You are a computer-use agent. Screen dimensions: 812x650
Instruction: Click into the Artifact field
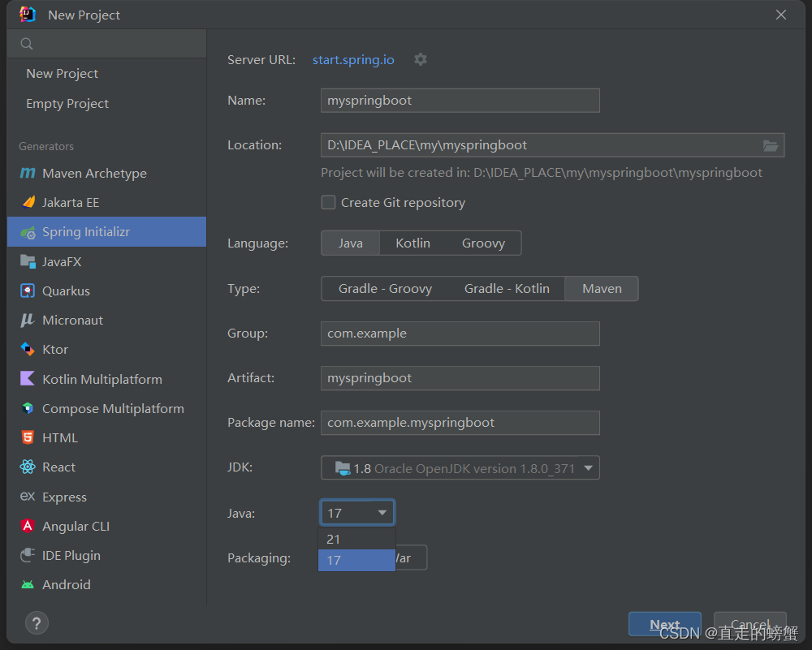click(460, 378)
